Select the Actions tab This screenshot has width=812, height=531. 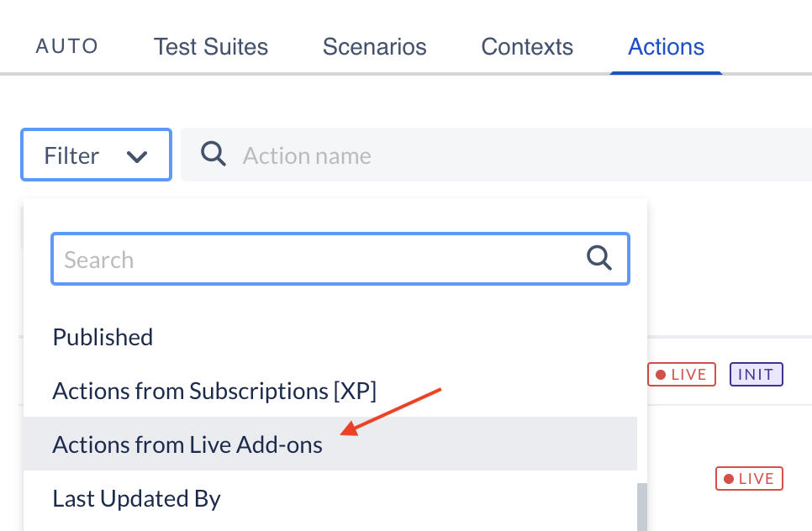(x=666, y=46)
